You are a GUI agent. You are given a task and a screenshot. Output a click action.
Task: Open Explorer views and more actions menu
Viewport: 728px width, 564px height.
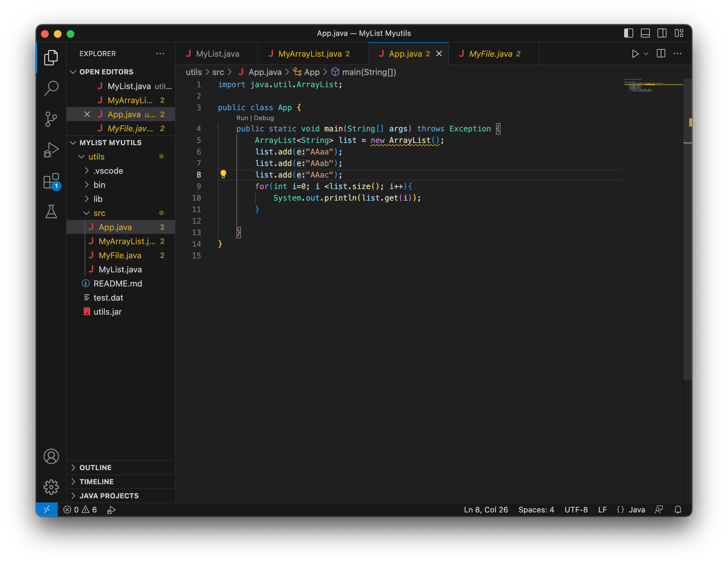pos(160,54)
